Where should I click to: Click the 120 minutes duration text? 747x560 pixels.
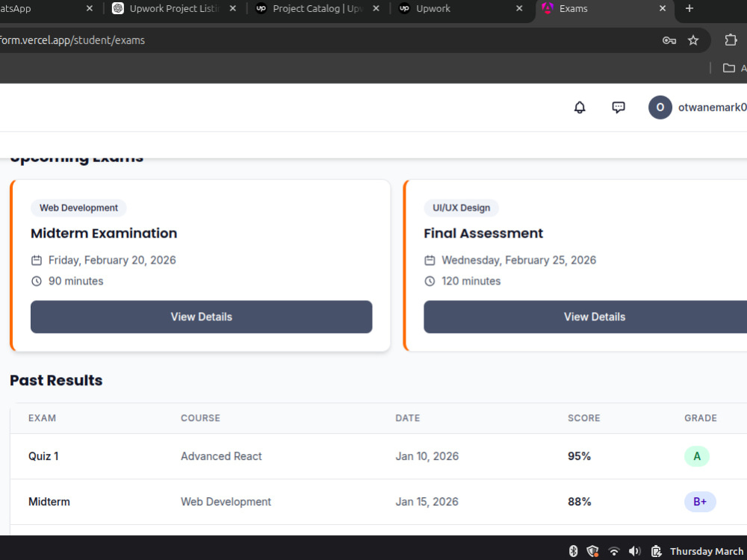pyautogui.click(x=471, y=281)
